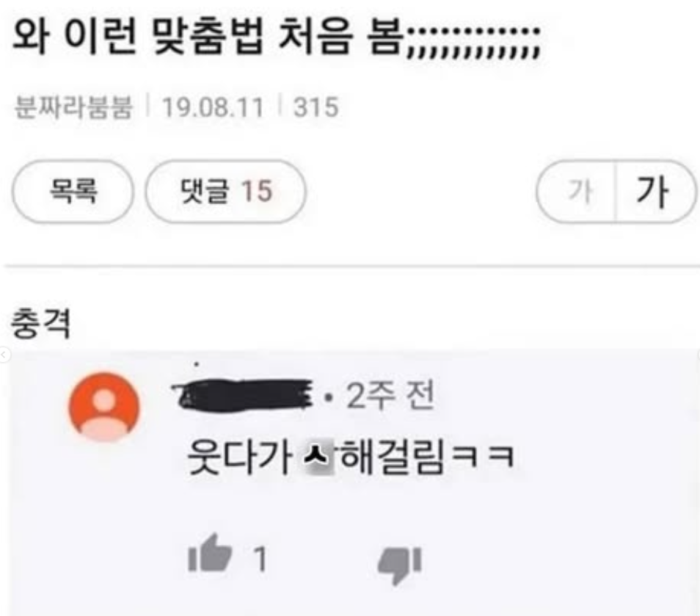Select the blacked-out commenter username
The height and width of the screenshot is (616, 700).
pyautogui.click(x=244, y=394)
